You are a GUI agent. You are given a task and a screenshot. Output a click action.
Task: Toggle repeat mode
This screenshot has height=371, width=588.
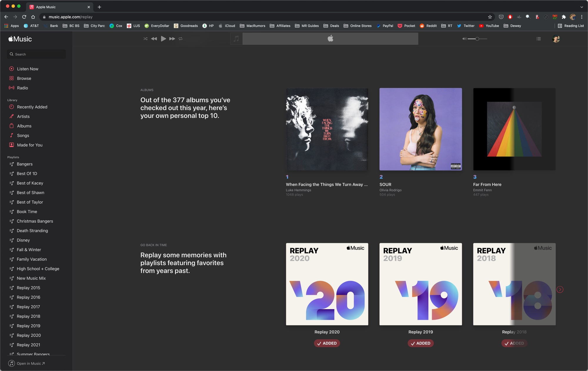[x=181, y=39]
